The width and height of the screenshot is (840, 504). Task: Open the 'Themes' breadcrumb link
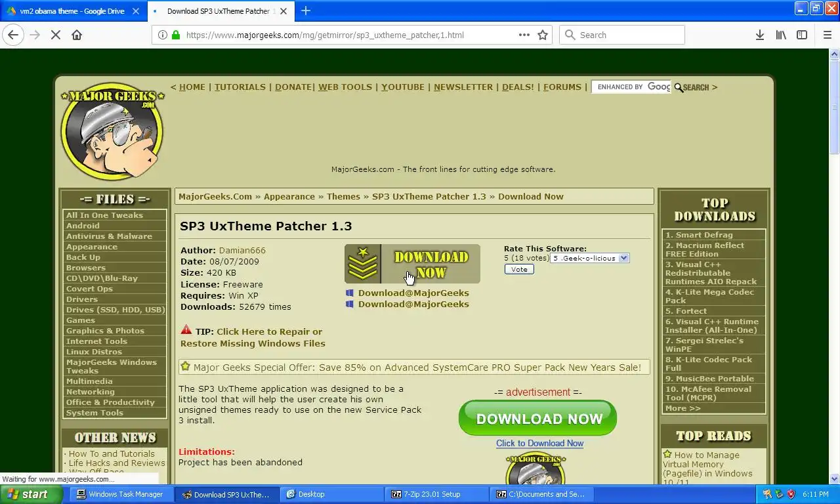pyautogui.click(x=343, y=196)
